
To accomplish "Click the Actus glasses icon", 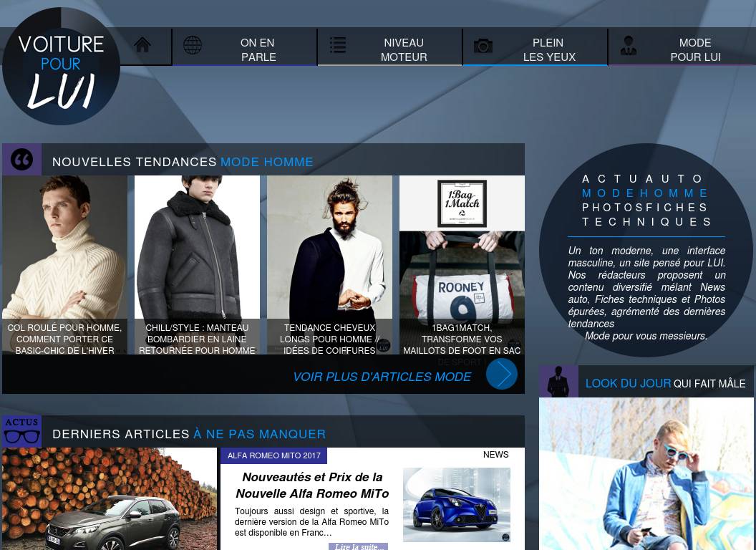I will click(21, 431).
